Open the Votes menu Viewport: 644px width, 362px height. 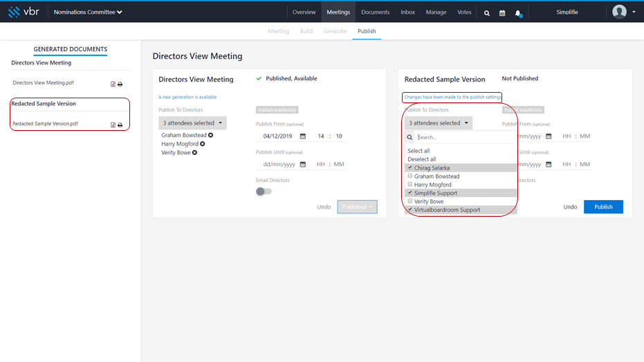pyautogui.click(x=465, y=12)
